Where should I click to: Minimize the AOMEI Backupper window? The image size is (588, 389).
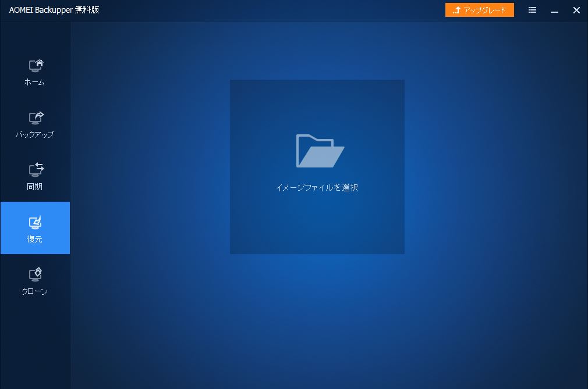click(x=555, y=10)
